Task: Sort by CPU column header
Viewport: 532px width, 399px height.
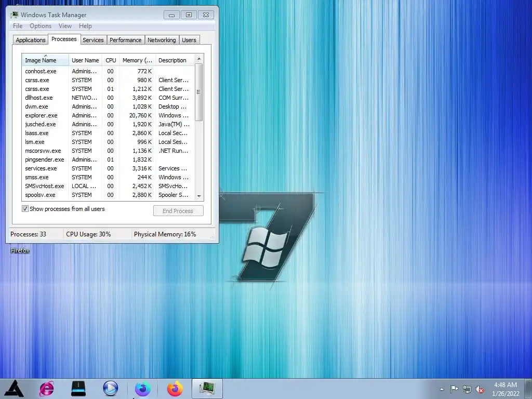Action: [111, 60]
